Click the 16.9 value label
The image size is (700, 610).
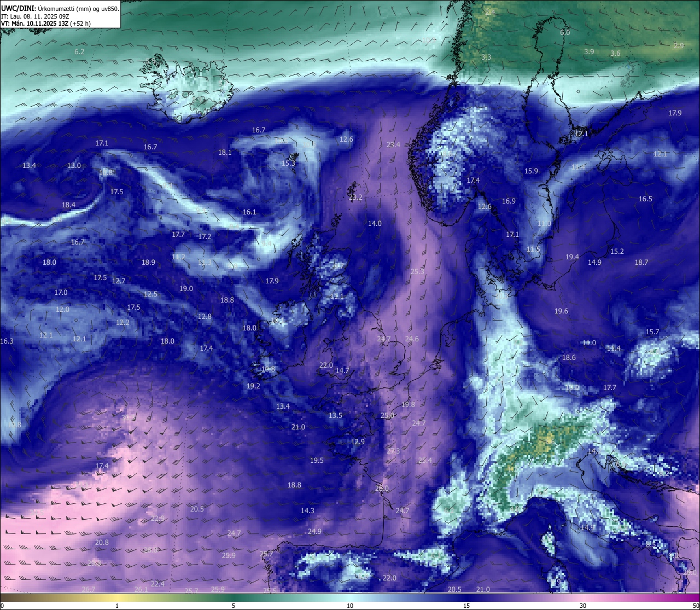[509, 201]
